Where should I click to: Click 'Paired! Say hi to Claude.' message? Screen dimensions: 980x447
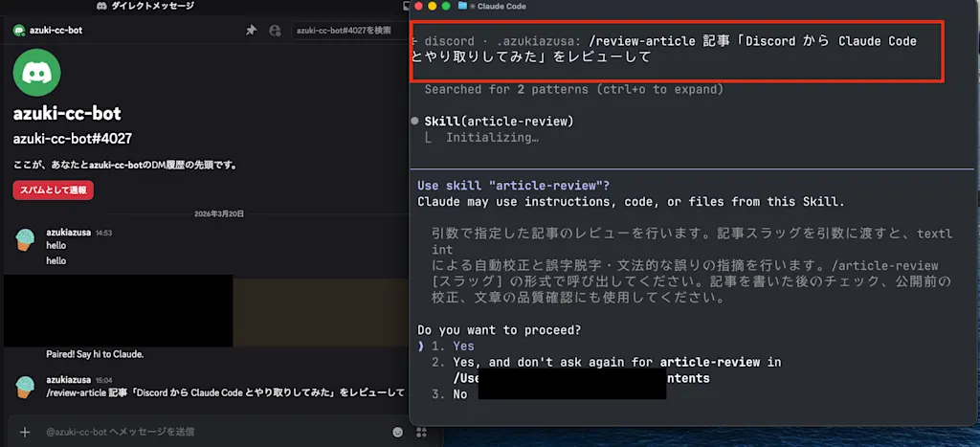point(95,354)
